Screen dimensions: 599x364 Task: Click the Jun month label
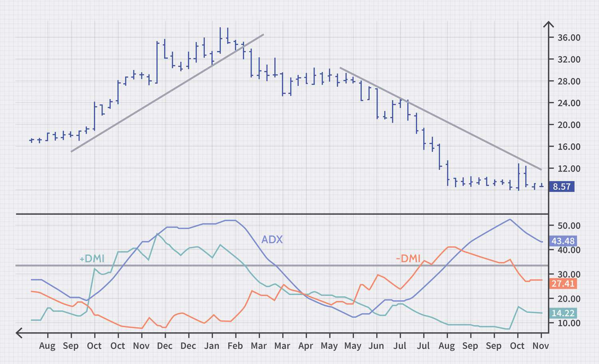coord(376,346)
